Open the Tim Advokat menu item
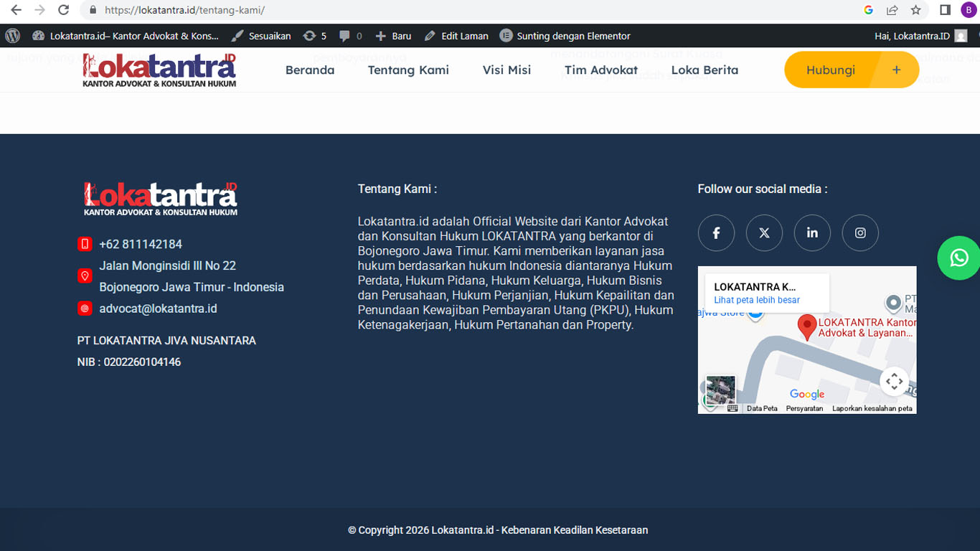 (600, 70)
